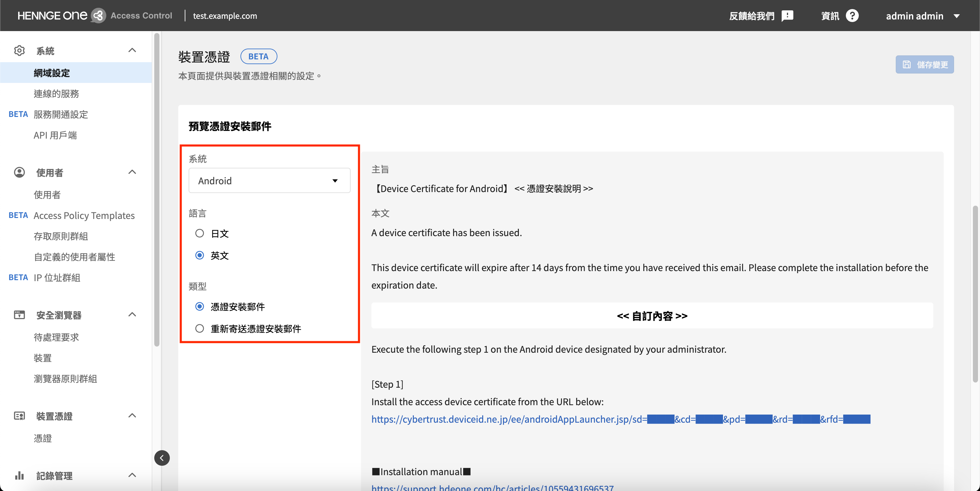980x491 pixels.
Task: Click the 裝置憑證 certificate icon
Action: (19, 416)
